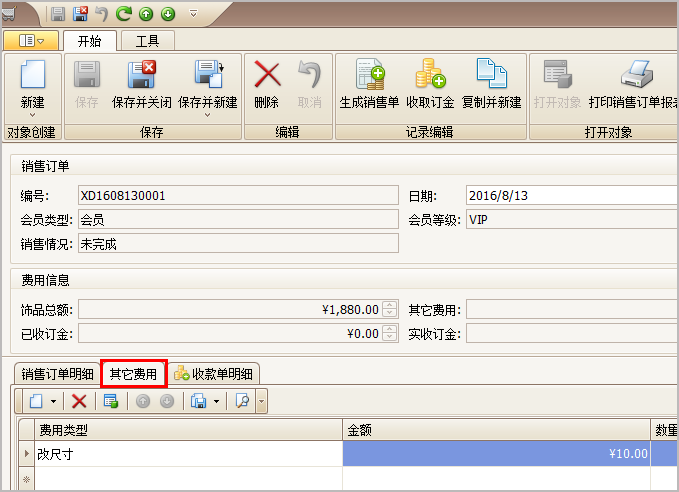Click the 会员等级 VIP field

(572, 220)
